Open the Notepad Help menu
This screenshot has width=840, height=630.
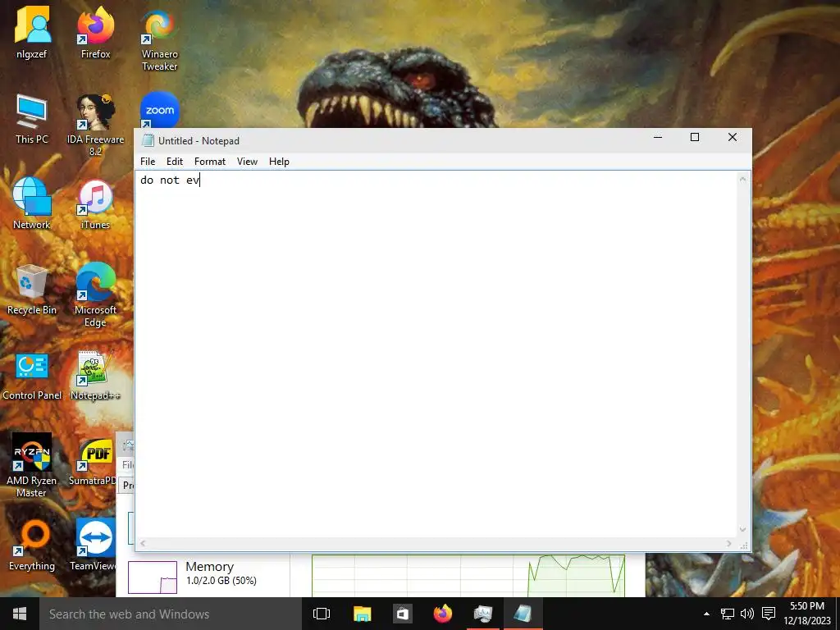click(279, 162)
